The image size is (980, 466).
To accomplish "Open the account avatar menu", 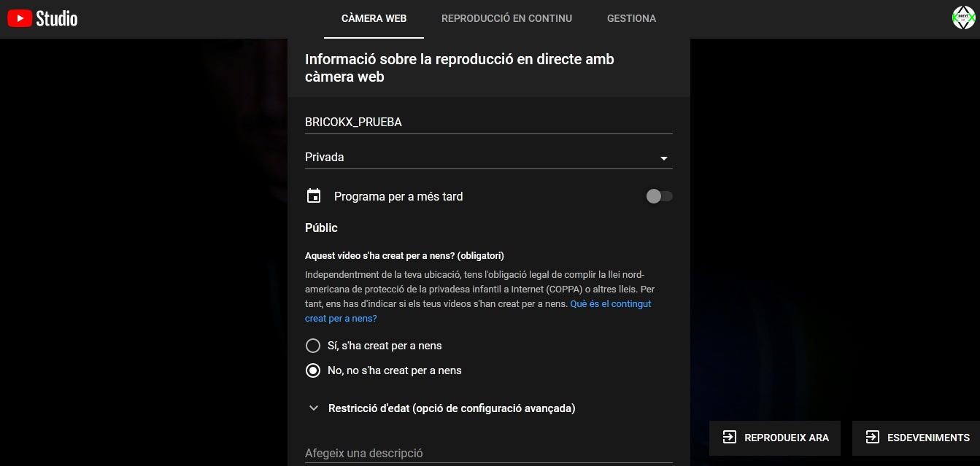I will coord(964,18).
